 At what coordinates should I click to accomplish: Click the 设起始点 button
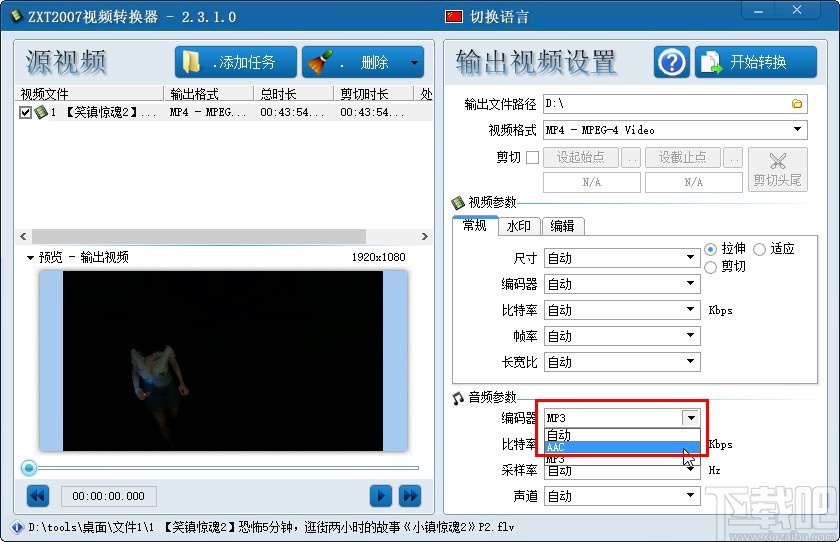(581, 157)
